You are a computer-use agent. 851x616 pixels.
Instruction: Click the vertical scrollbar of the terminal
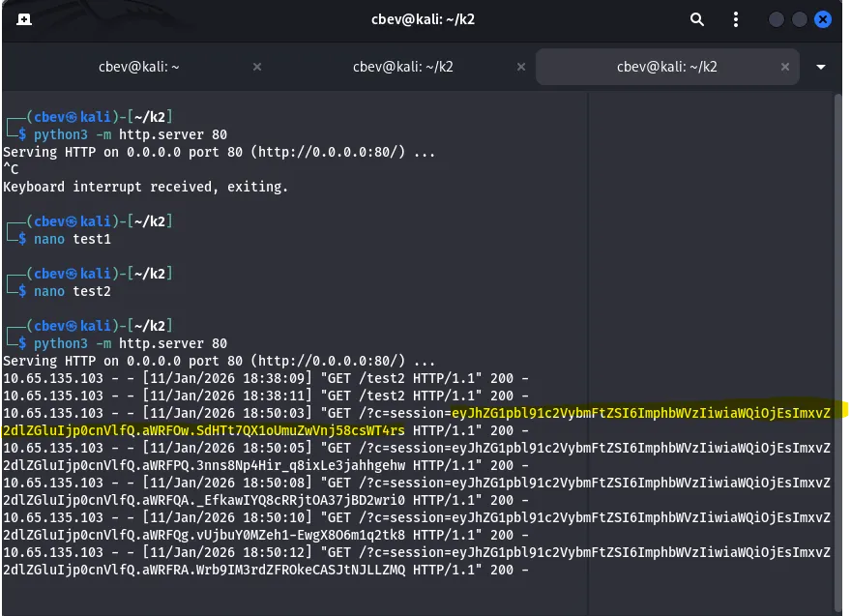(x=839, y=348)
